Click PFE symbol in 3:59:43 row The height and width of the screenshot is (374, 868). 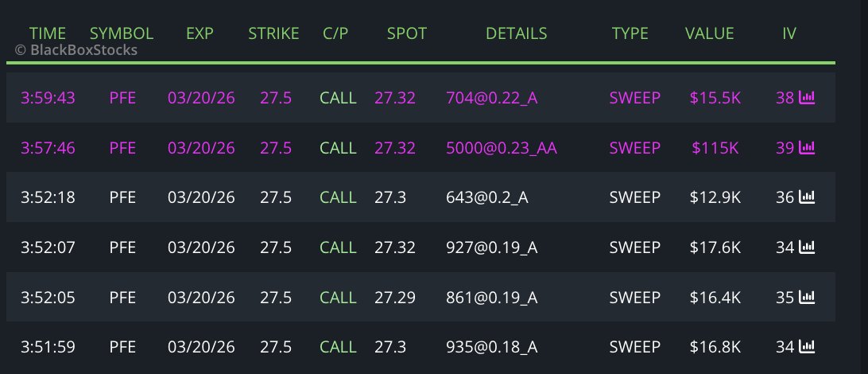tap(122, 98)
